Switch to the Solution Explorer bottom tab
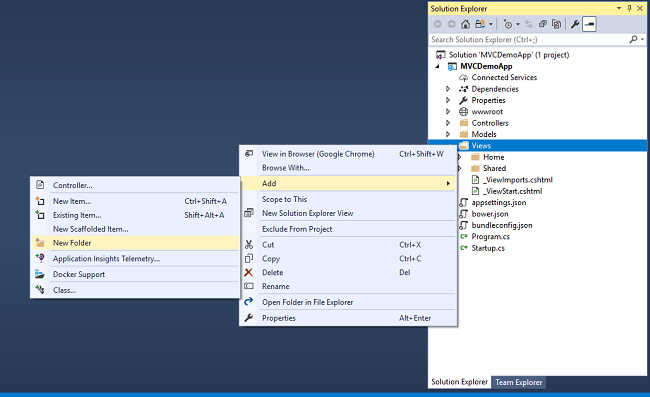The image size is (650, 397). (x=459, y=382)
